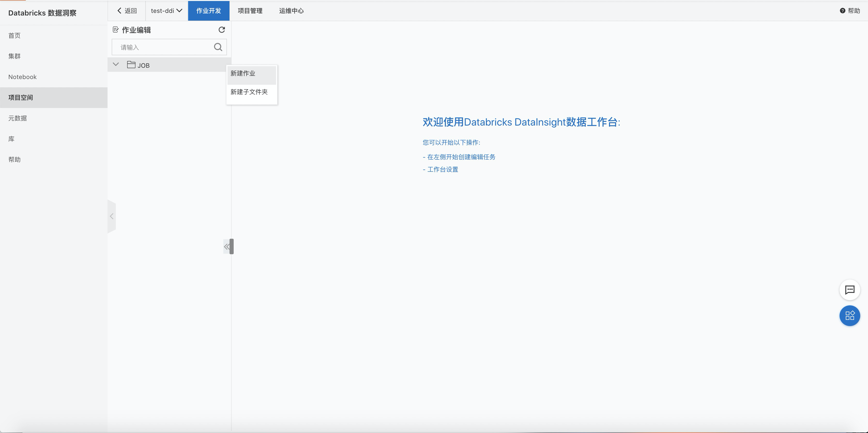Open the blue apps grid floating button
The width and height of the screenshot is (868, 433).
pyautogui.click(x=849, y=315)
